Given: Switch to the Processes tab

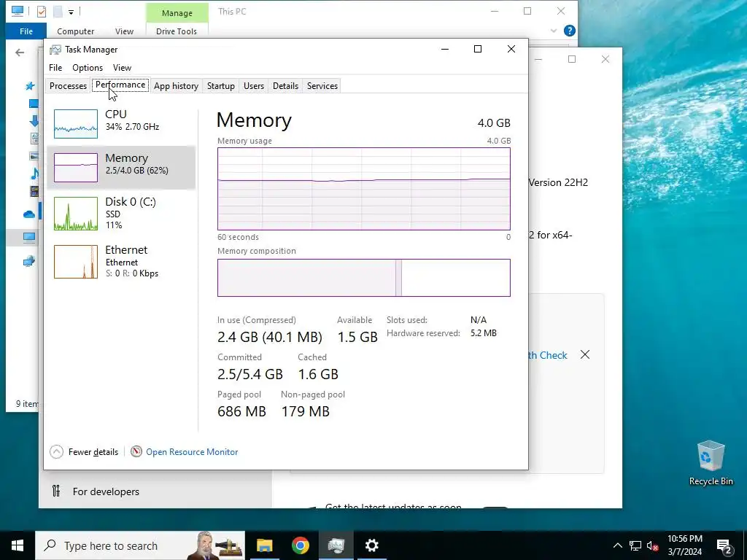Looking at the screenshot, I should pos(68,86).
